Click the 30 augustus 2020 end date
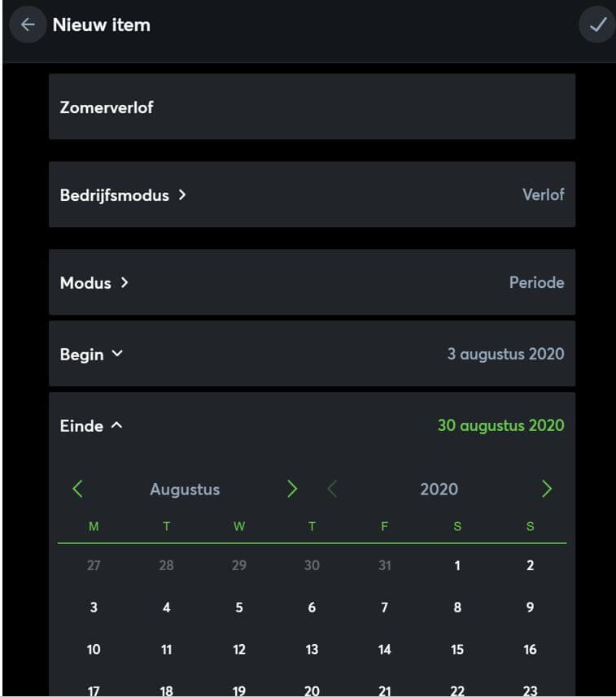 500,425
